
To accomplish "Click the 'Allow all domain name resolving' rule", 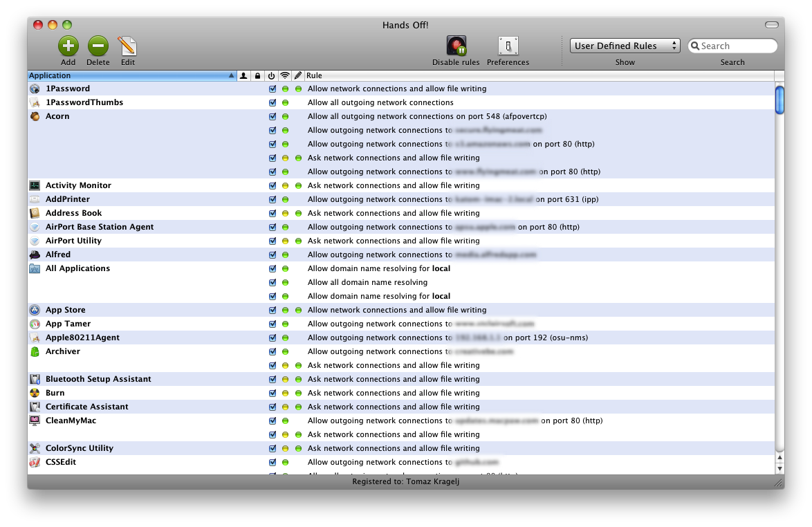I will click(x=368, y=282).
